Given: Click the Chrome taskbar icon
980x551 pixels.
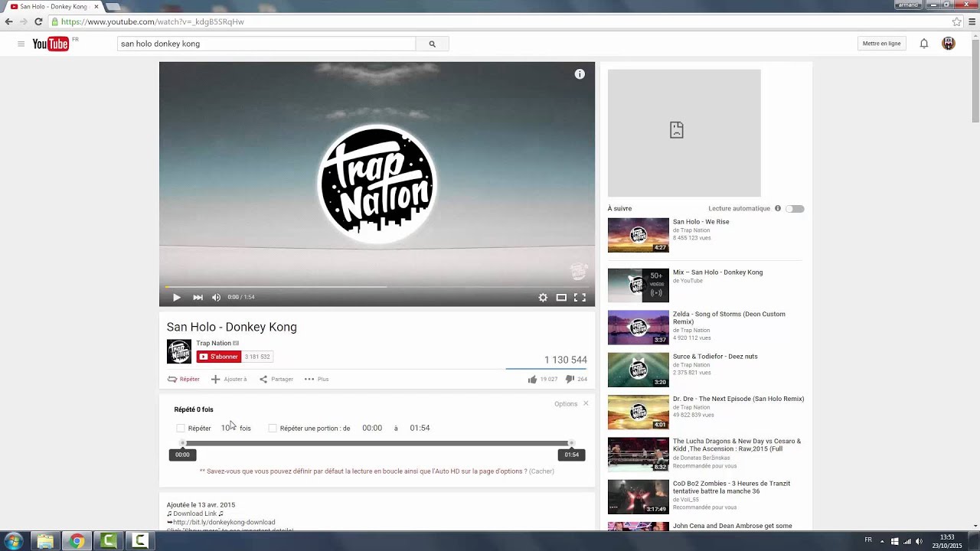Looking at the screenshot, I should click(x=77, y=542).
